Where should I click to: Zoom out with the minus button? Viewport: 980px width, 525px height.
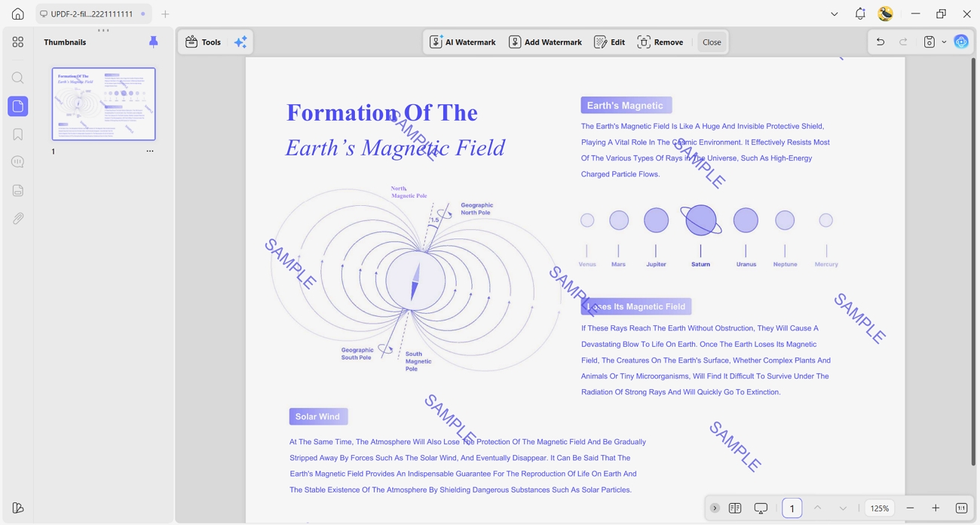tap(910, 508)
